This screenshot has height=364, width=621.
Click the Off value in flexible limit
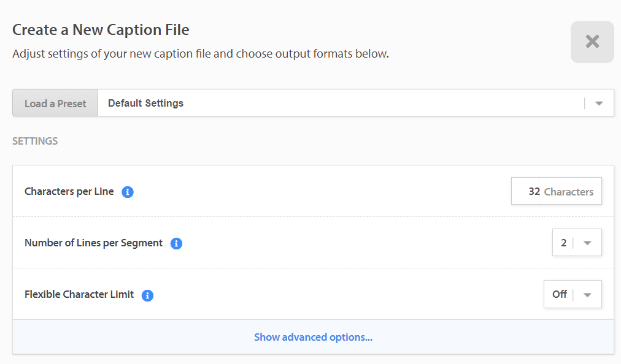560,294
